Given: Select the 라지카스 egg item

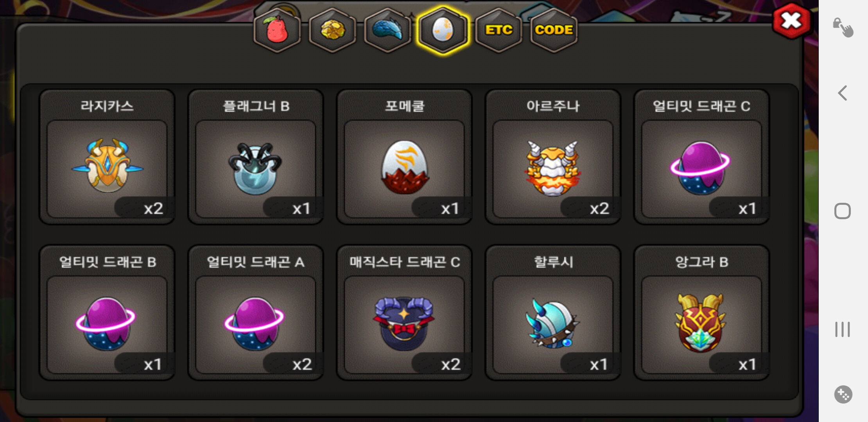Looking at the screenshot, I should [x=107, y=157].
